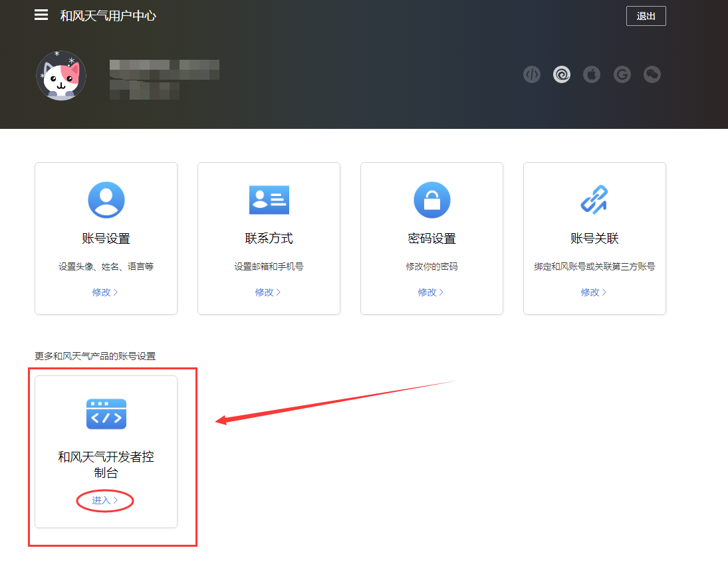Viewport: 728px width, 572px height.
Task: Click the 账号关联 chain link icon
Action: (594, 200)
